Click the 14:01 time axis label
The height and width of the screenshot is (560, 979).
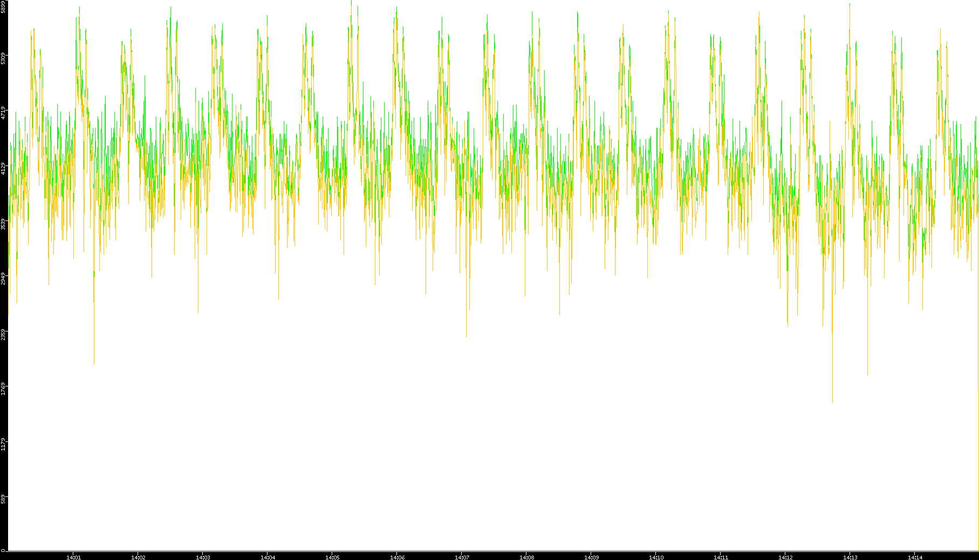point(73,557)
